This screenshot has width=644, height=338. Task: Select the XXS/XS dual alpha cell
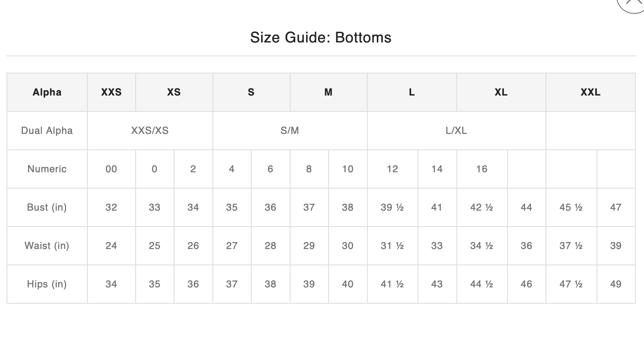click(x=150, y=131)
